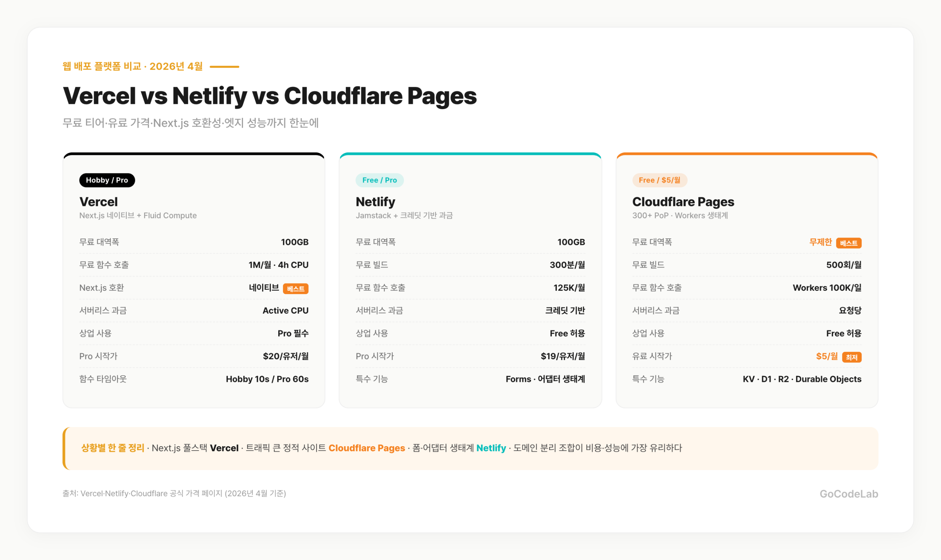Click the 'Cloudflare Pages' link in summary text
Image resolution: width=941 pixels, height=560 pixels.
366,448
